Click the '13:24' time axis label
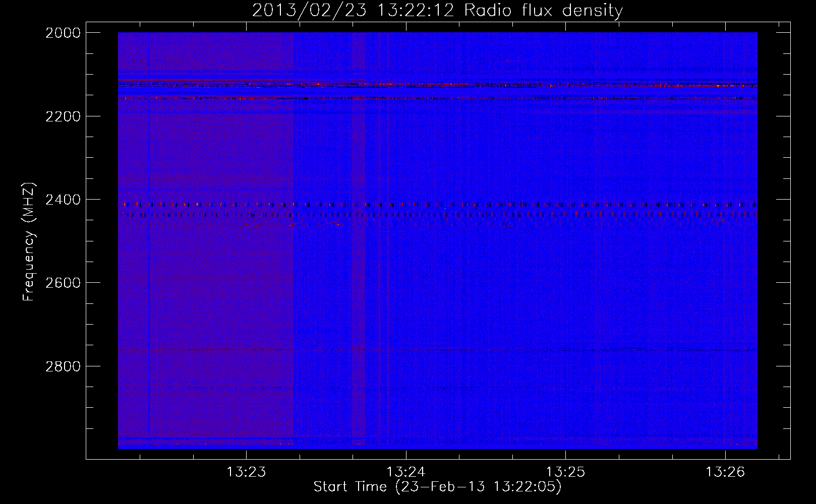Screen dimensions: 816x504 click(x=406, y=472)
